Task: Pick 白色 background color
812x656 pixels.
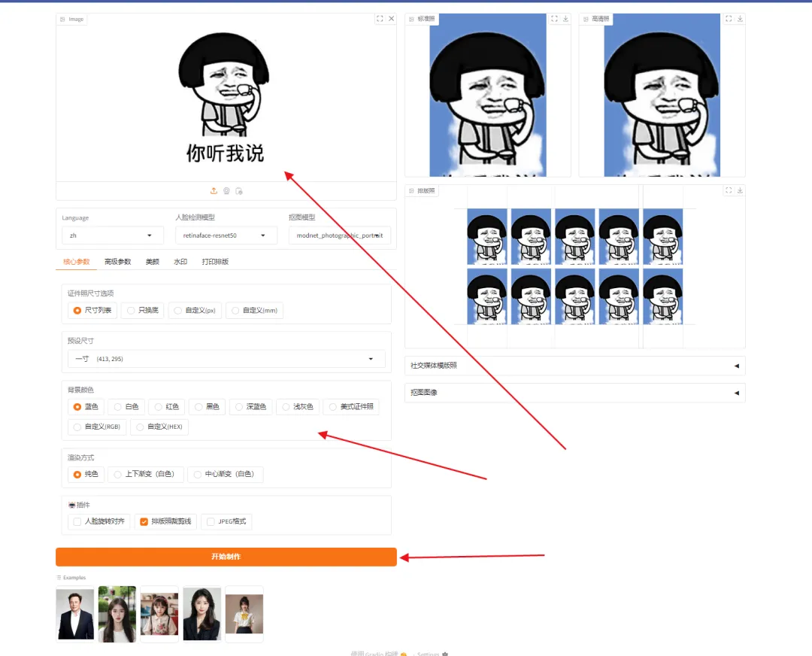Action: click(126, 407)
